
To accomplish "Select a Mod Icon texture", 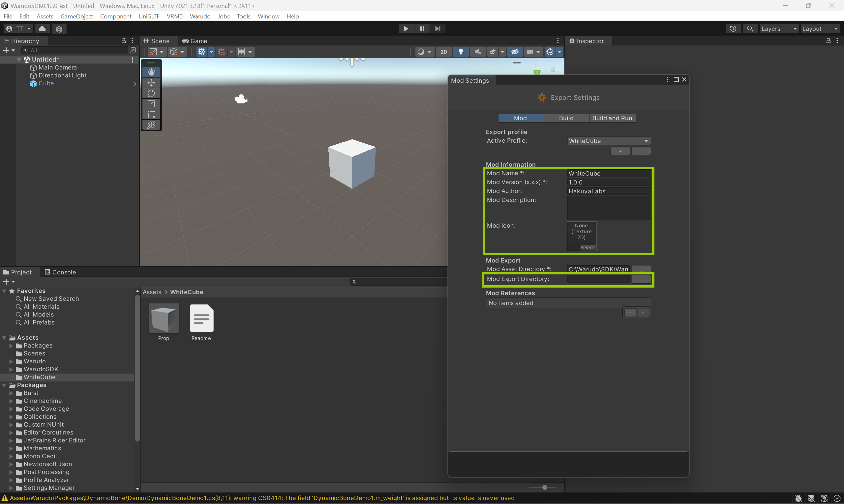I will click(587, 248).
